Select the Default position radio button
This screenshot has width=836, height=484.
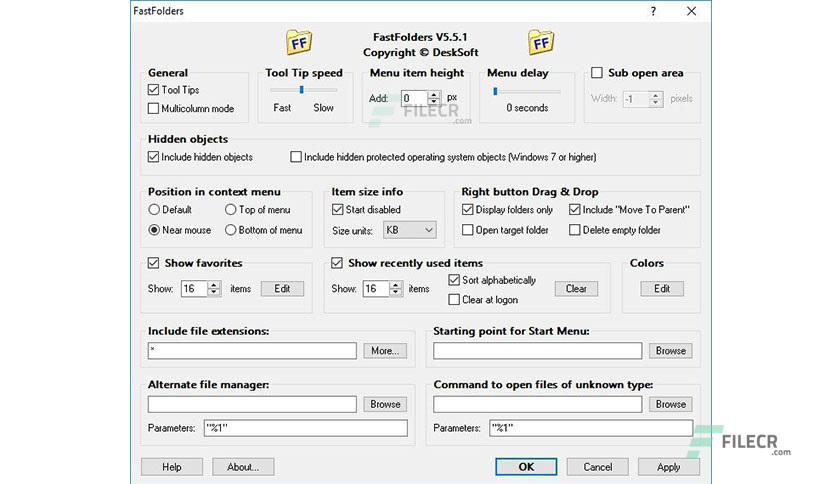click(x=154, y=209)
